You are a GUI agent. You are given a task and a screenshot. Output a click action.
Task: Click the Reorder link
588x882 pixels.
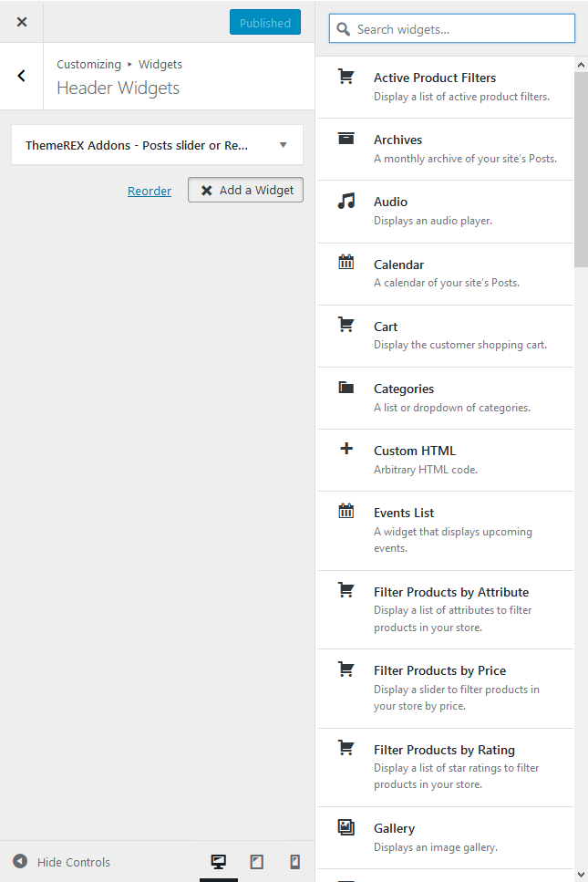click(x=150, y=191)
